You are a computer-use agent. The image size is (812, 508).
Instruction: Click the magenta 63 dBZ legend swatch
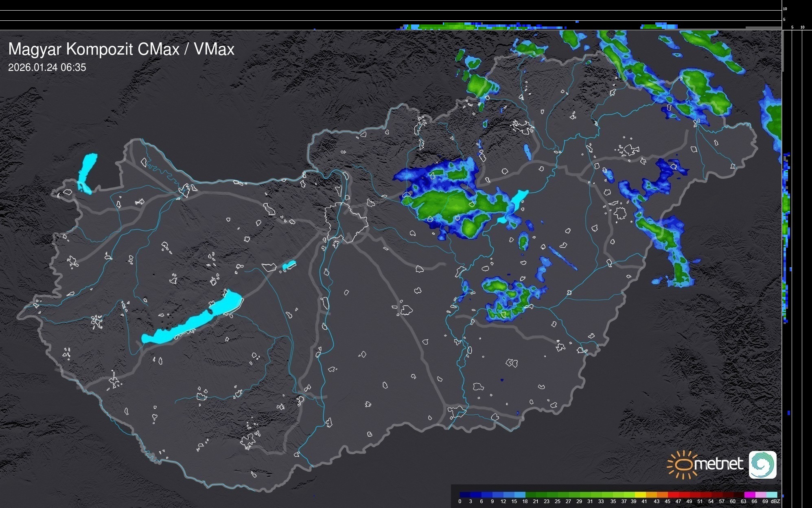click(x=749, y=495)
